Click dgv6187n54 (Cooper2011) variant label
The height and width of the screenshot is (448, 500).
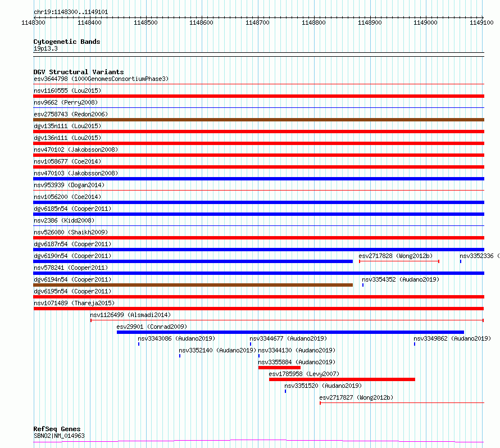point(72,244)
